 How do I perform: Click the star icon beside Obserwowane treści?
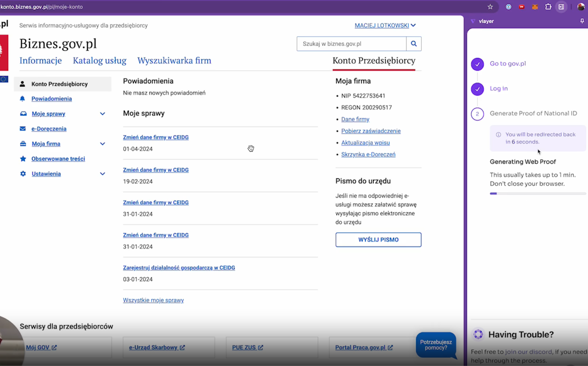pos(23,159)
